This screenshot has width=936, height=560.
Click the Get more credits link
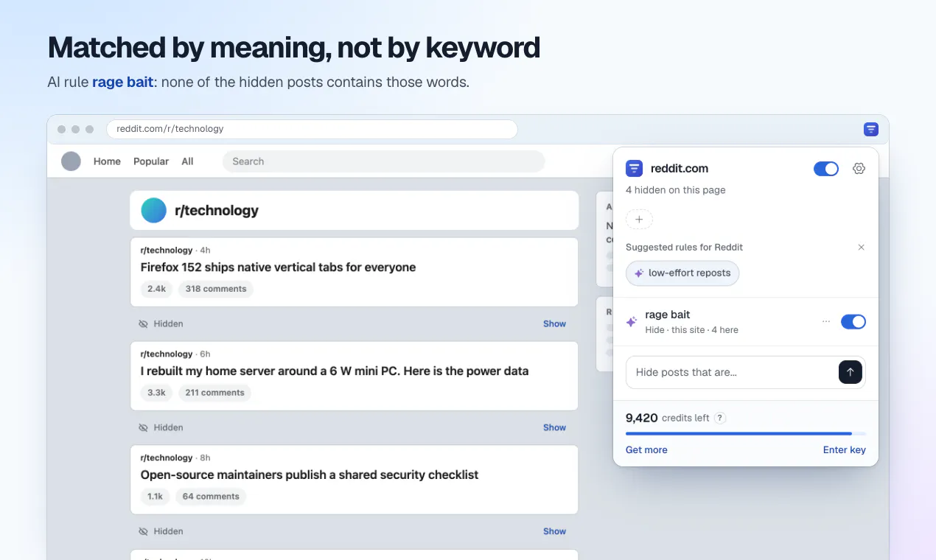click(x=646, y=450)
